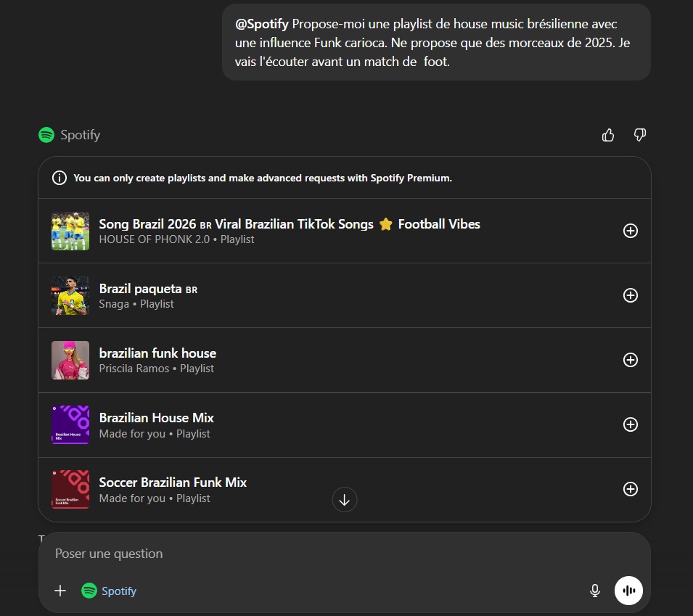Toggle the Spotify plugin chip in the input bar
Viewport: 693px width, 616px height.
[x=107, y=591]
